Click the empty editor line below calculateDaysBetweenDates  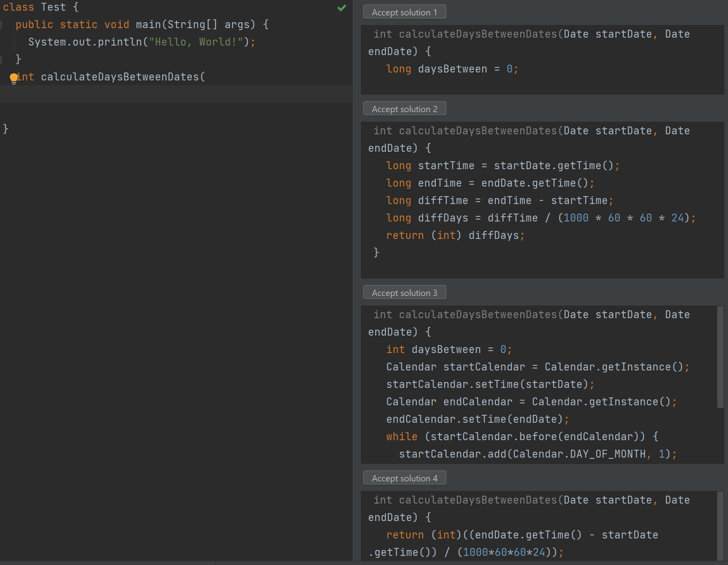point(176,94)
